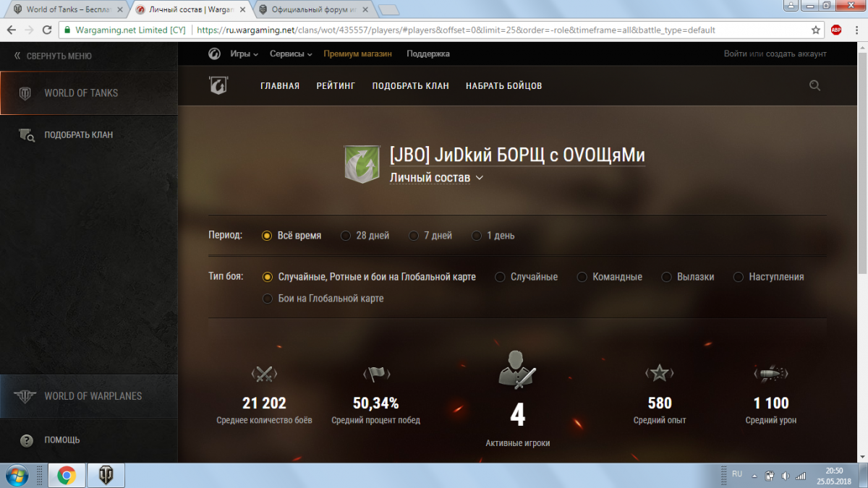Select period '7 дней'

[x=431, y=236]
